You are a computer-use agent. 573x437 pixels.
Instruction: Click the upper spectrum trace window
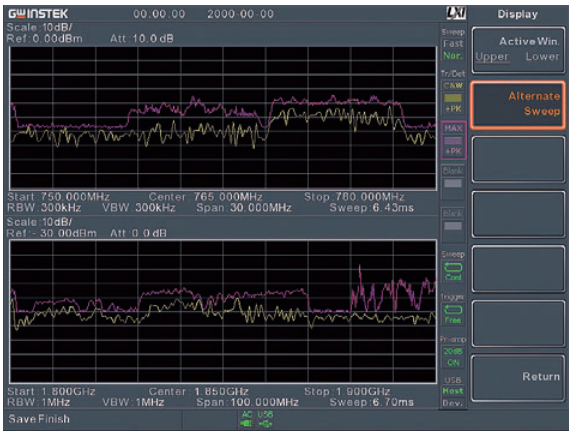pos(223,117)
